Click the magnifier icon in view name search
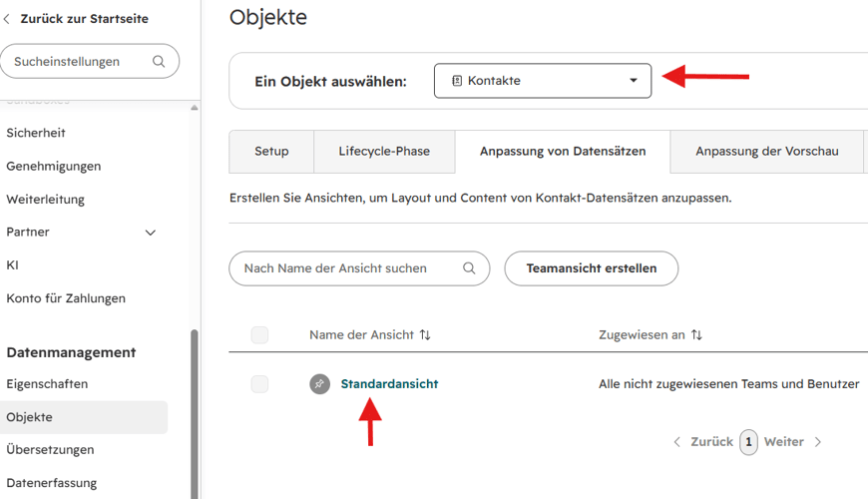This screenshot has width=868, height=499. point(469,268)
